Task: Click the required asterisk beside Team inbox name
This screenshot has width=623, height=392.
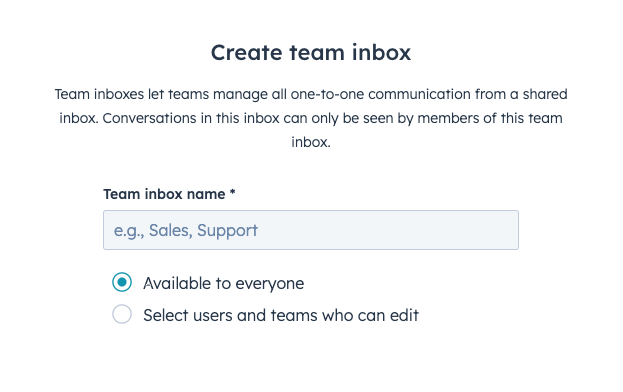Action: (x=232, y=192)
